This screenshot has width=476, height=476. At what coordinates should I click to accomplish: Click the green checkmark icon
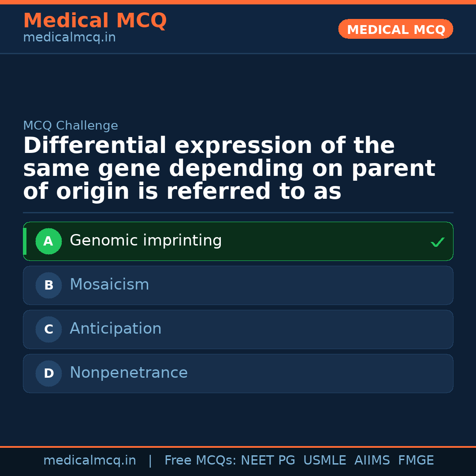pyautogui.click(x=437, y=242)
